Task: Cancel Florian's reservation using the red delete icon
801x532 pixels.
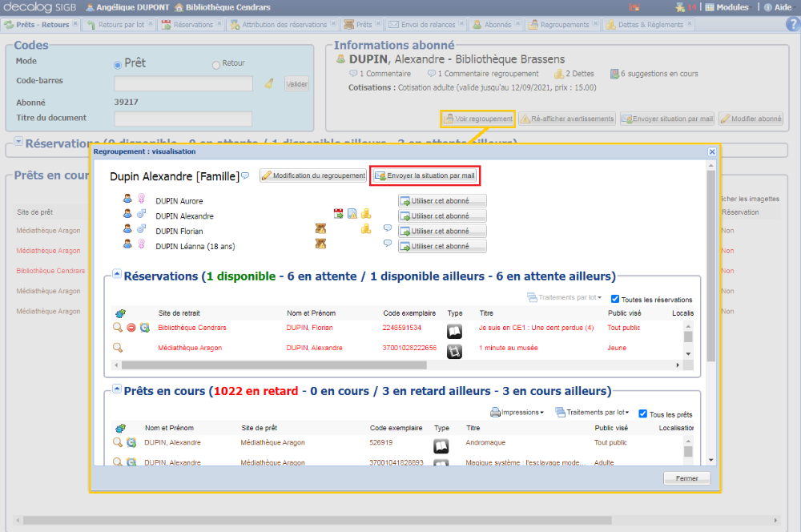Action: [130, 328]
